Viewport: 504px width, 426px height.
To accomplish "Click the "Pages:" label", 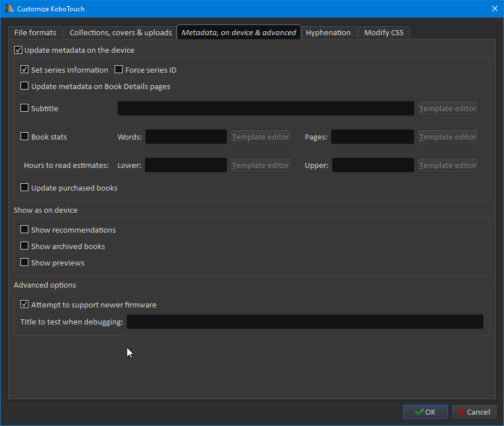I will (x=316, y=137).
